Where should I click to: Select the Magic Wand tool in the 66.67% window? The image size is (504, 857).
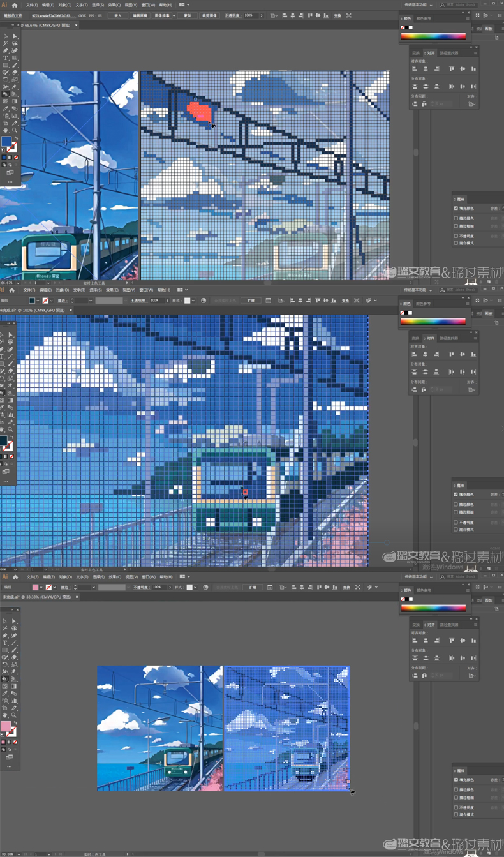click(x=5, y=43)
